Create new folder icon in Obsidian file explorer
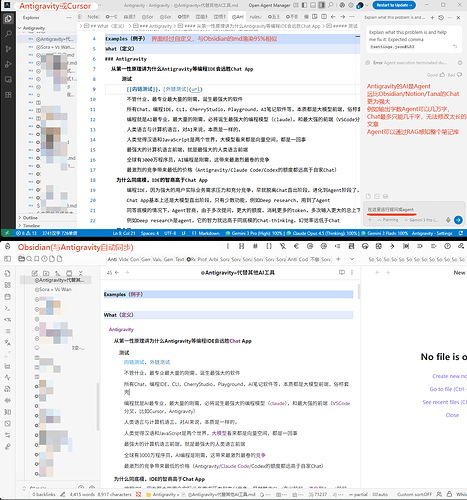The width and height of the screenshot is (467, 500). pyautogui.click(x=46, y=273)
